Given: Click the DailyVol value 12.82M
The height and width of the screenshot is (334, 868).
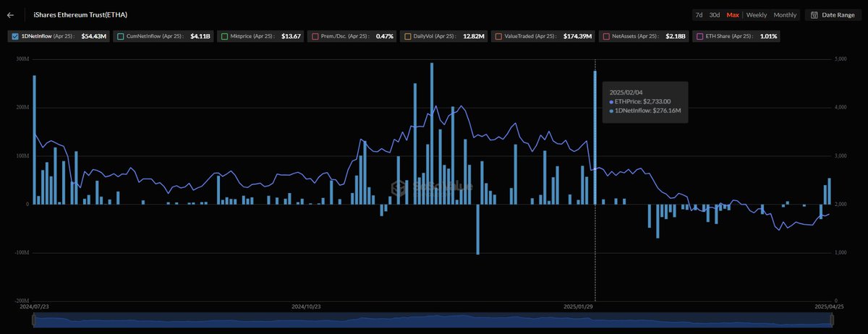Looking at the screenshot, I should pos(475,36).
